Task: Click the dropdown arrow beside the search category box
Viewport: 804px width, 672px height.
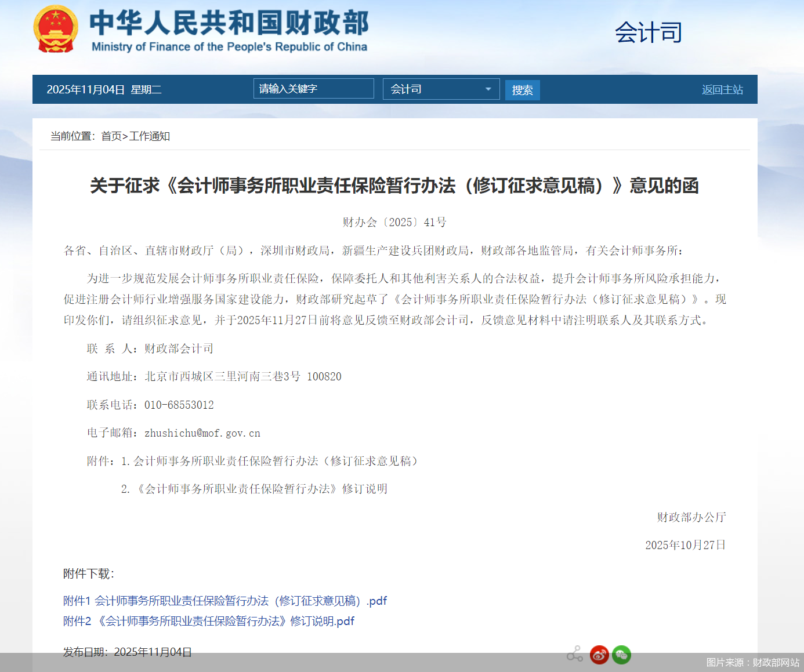Action: pos(487,89)
